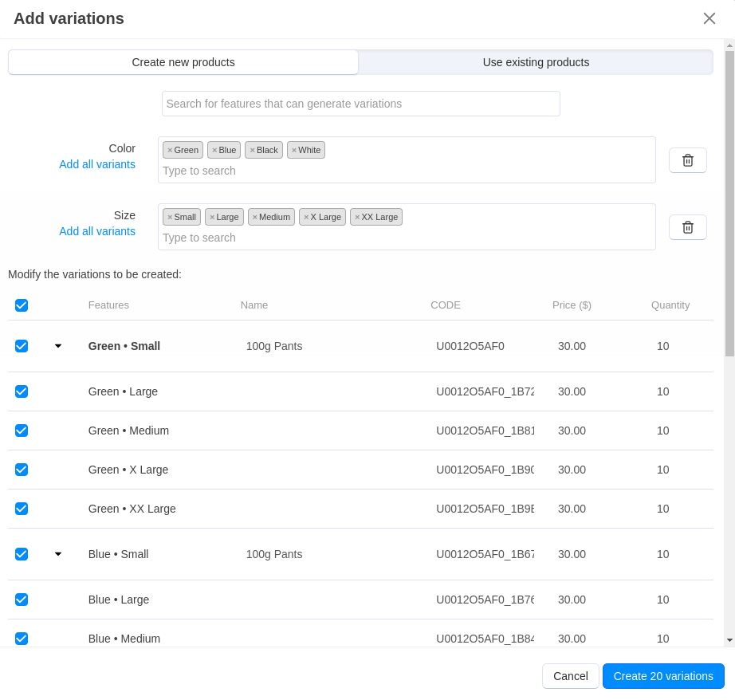This screenshot has height=700, width=735.
Task: Uncheck the Green • XX Large variation
Action: pyautogui.click(x=22, y=509)
